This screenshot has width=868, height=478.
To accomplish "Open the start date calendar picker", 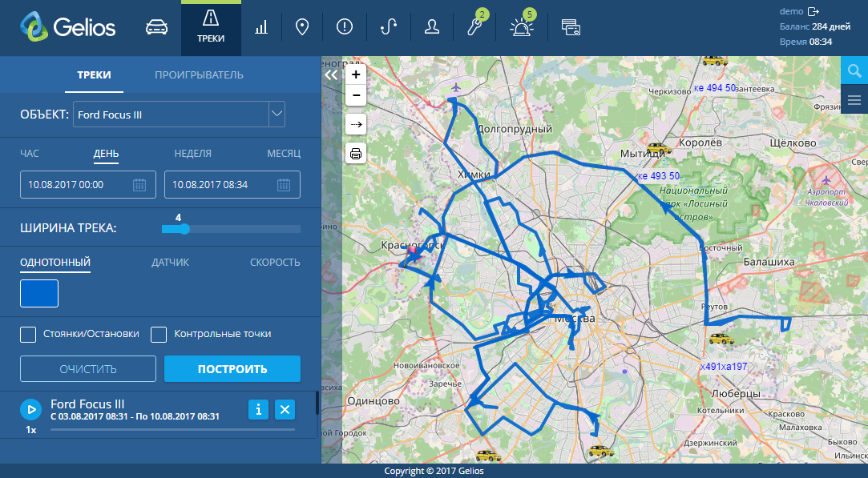I will (139, 185).
